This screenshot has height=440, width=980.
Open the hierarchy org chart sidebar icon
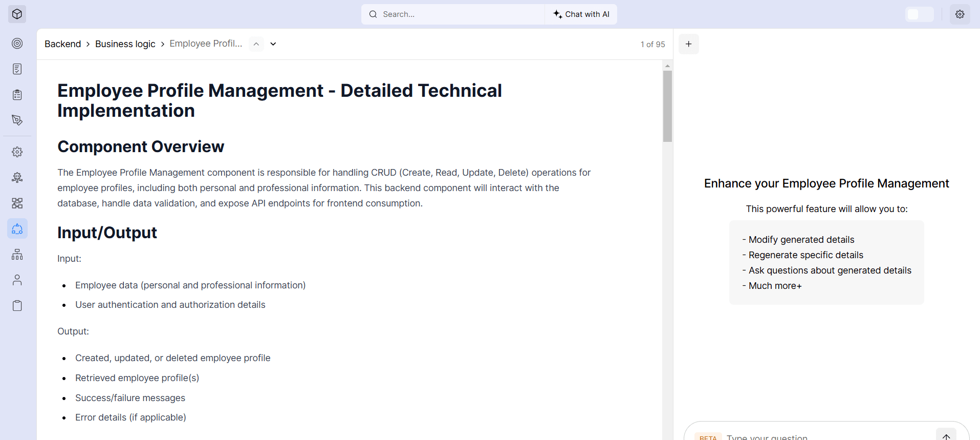17,255
